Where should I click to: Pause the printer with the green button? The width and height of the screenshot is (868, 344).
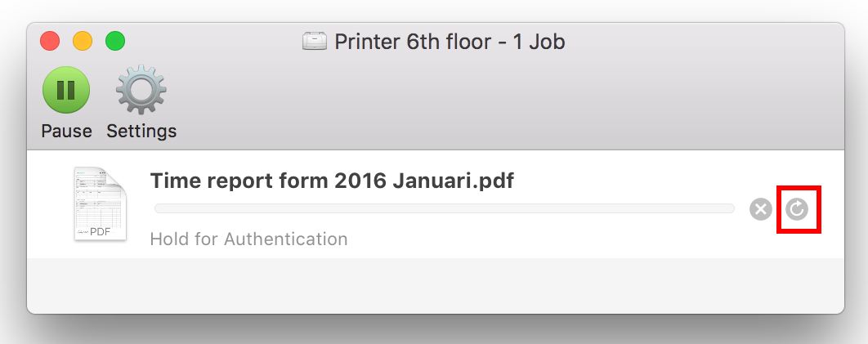(x=66, y=90)
